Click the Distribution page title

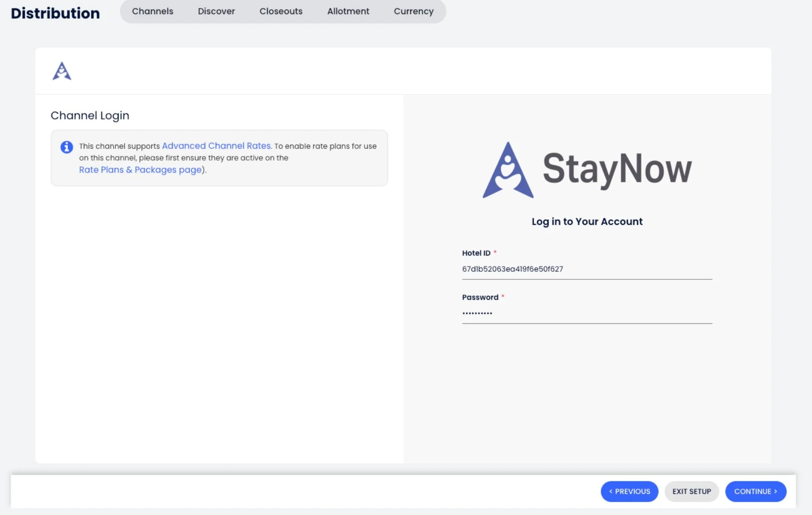pyautogui.click(x=55, y=13)
